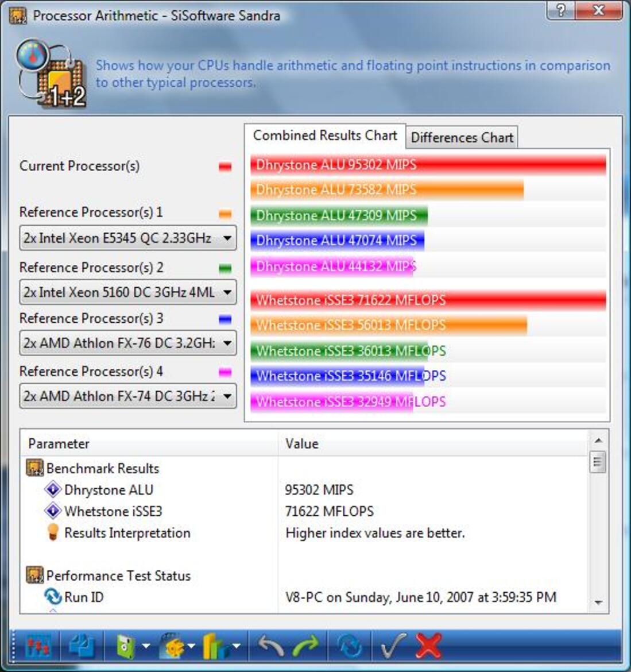Click the red Whetstone iSSE3 71622 MFLOPS bar
The height and width of the screenshot is (672, 631).
[428, 300]
